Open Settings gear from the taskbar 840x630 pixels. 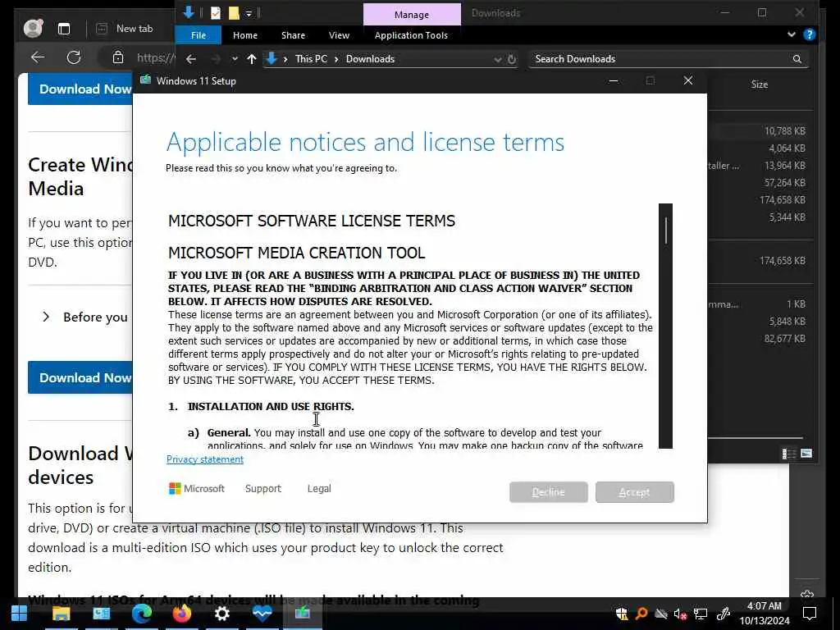coord(221,613)
